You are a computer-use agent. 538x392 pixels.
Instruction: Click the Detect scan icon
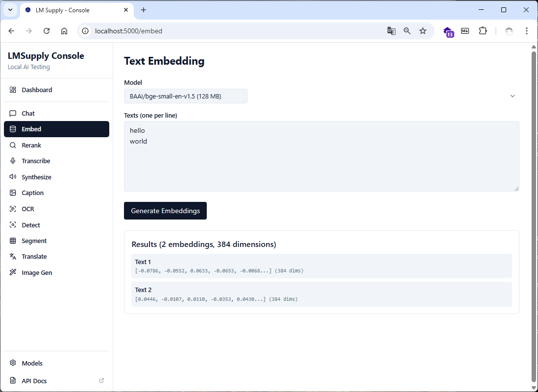tap(13, 225)
